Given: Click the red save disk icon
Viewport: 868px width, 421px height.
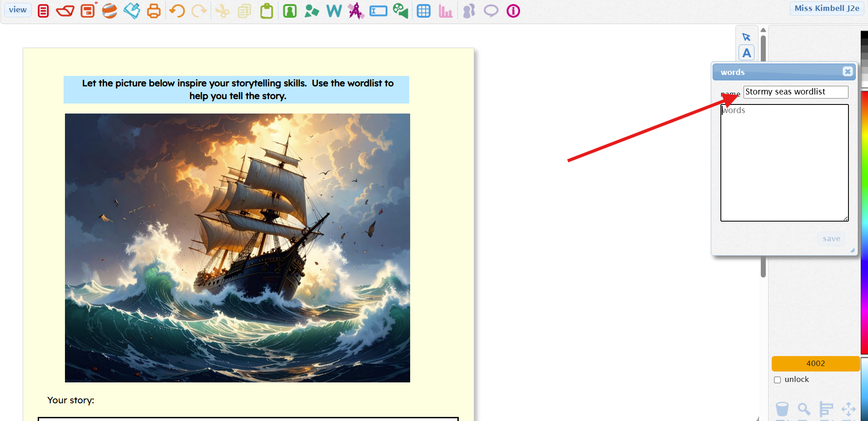Looking at the screenshot, I should [x=88, y=11].
